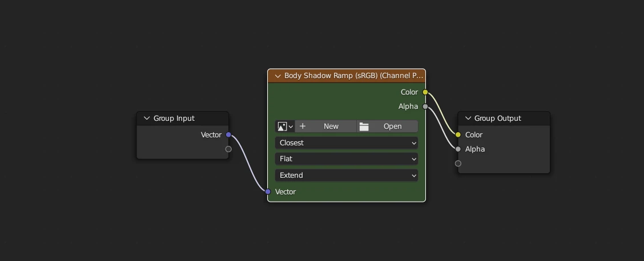The width and height of the screenshot is (644, 261).
Task: Open the image datablock browser dropdown
Action: [285, 127]
